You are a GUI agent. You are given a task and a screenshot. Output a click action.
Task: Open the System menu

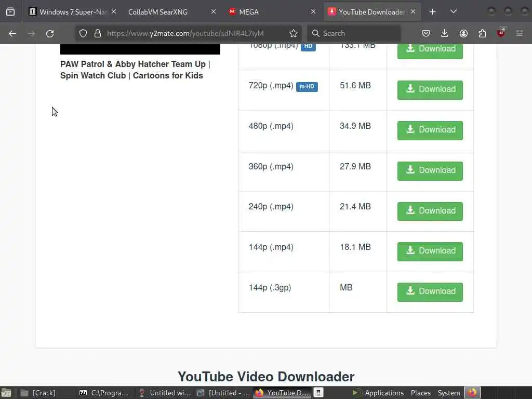[x=448, y=393]
